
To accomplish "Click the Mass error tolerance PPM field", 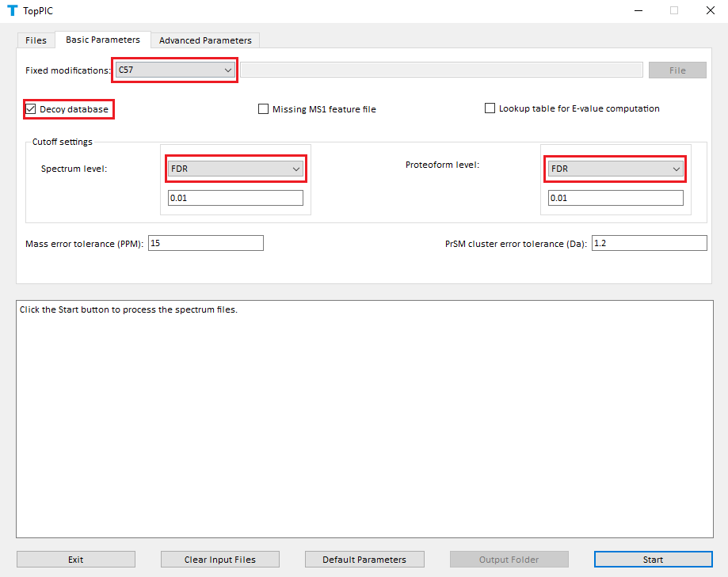I will 206,243.
